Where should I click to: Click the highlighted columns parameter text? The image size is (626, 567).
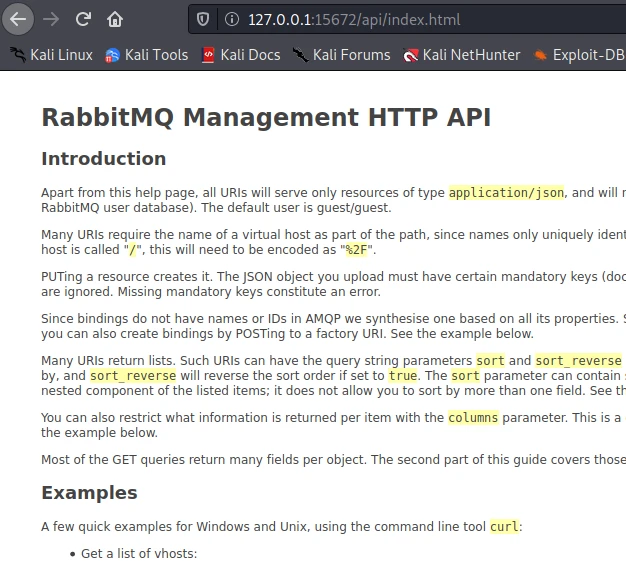tap(473, 418)
